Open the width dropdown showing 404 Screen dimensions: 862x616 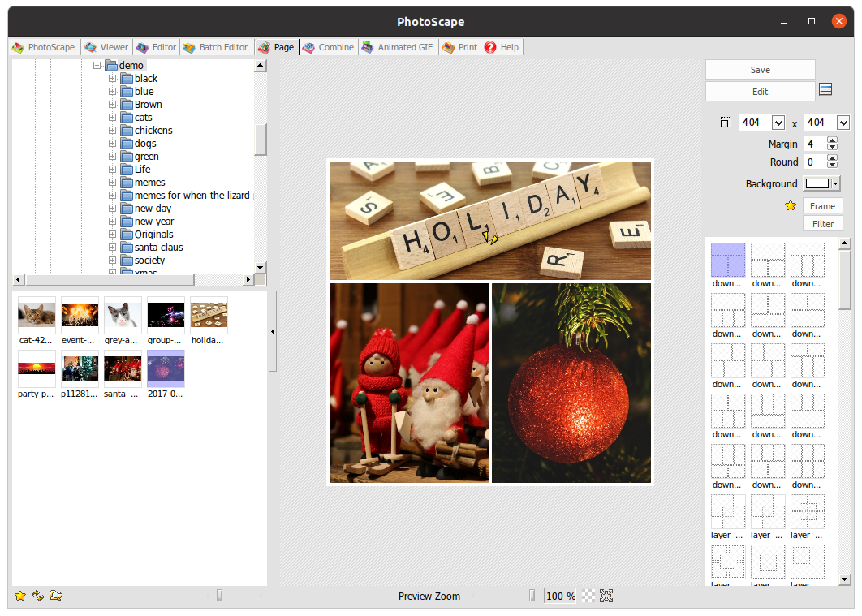[778, 122]
